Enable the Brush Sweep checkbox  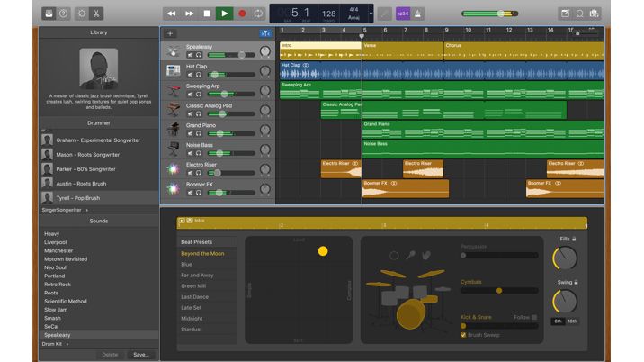coord(463,335)
